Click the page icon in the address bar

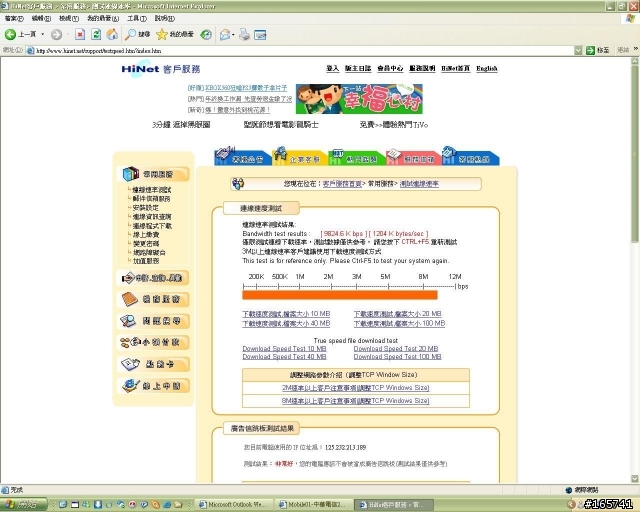(x=30, y=51)
